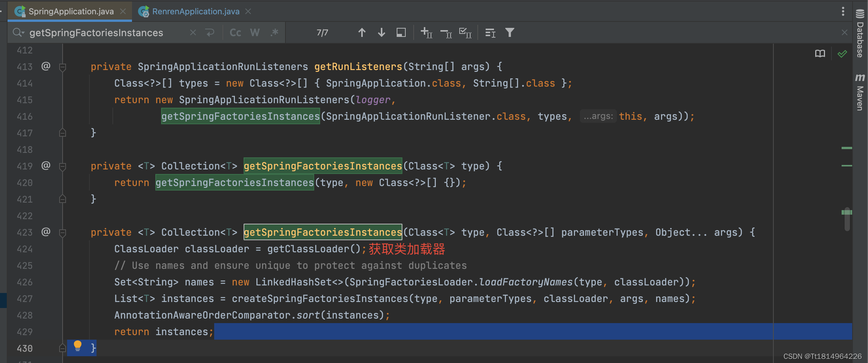The width and height of the screenshot is (868, 363).
Task: Click getRunListeners method name
Action: point(358,67)
